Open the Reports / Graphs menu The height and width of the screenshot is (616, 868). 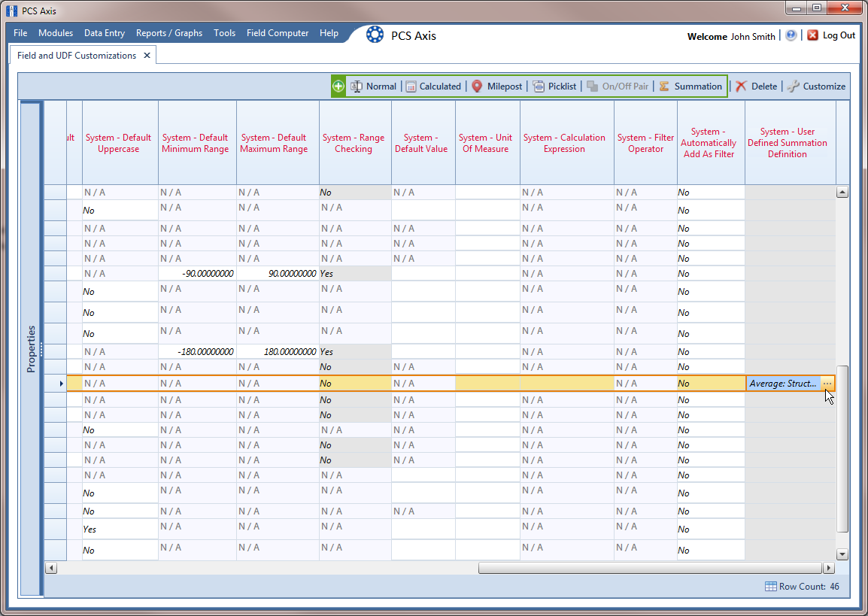[x=169, y=33]
